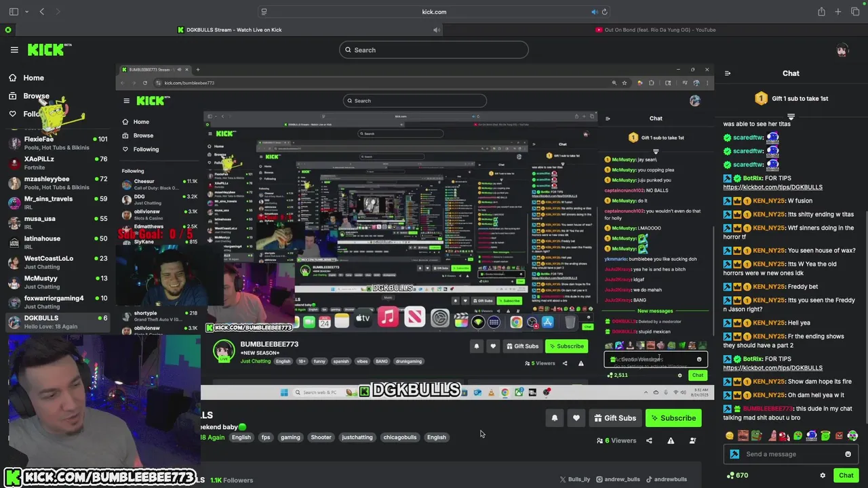
Task: Expand the gift leaderboard down arrow
Action: tap(791, 117)
